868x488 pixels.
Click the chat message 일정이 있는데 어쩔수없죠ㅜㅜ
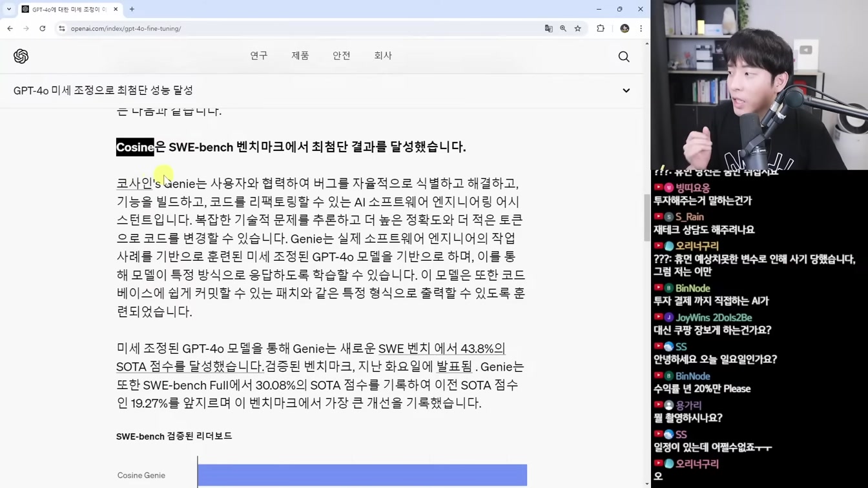713,447
